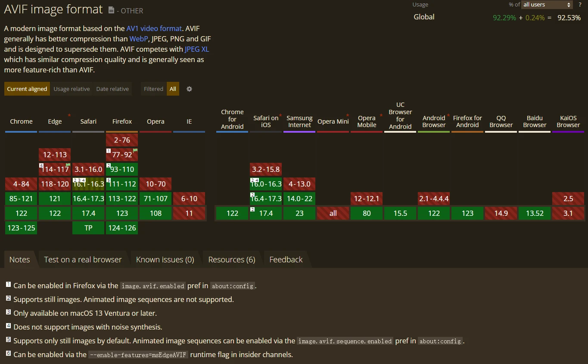Open the settings gear icon
The width and height of the screenshot is (588, 364).
pyautogui.click(x=189, y=89)
